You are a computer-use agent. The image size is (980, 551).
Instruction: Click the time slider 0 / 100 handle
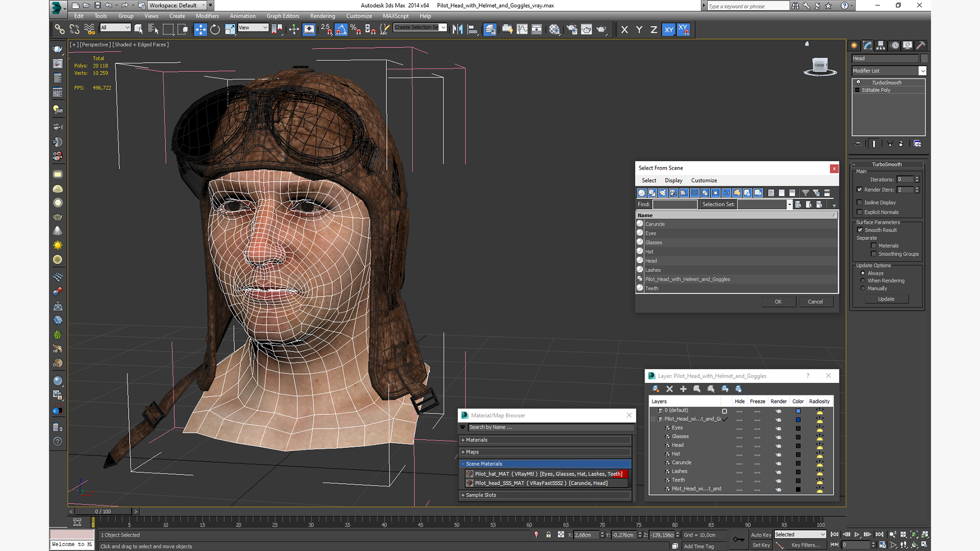pyautogui.click(x=103, y=511)
